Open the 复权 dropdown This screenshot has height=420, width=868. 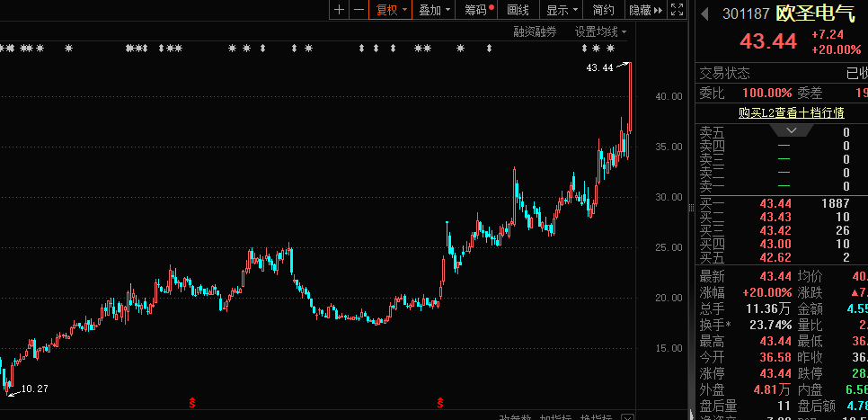coord(392,10)
